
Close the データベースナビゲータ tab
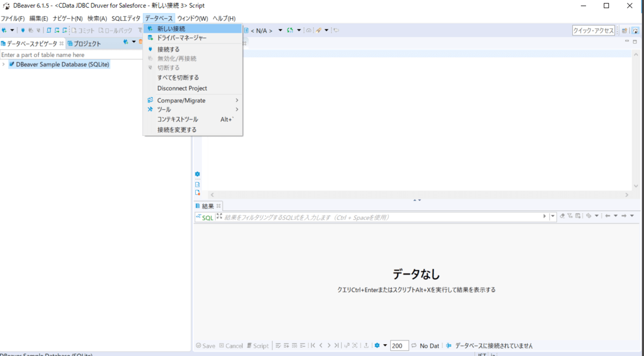[62, 43]
